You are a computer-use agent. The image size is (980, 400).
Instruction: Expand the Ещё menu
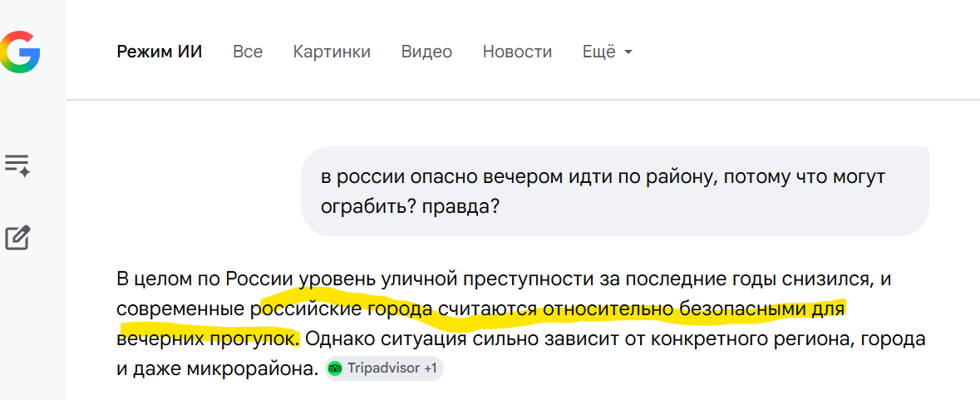tap(607, 52)
